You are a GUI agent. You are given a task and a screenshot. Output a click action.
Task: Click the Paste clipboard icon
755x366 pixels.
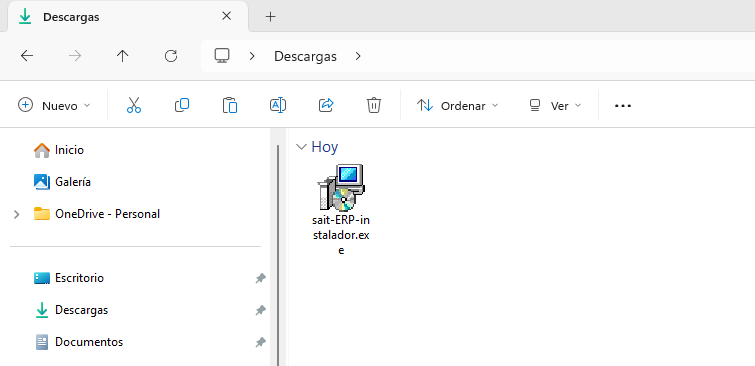coord(230,105)
